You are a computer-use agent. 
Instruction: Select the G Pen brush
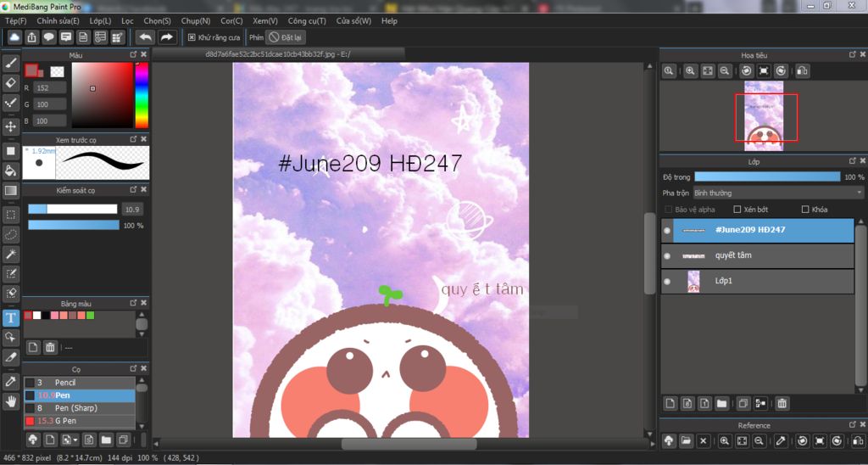click(79, 421)
